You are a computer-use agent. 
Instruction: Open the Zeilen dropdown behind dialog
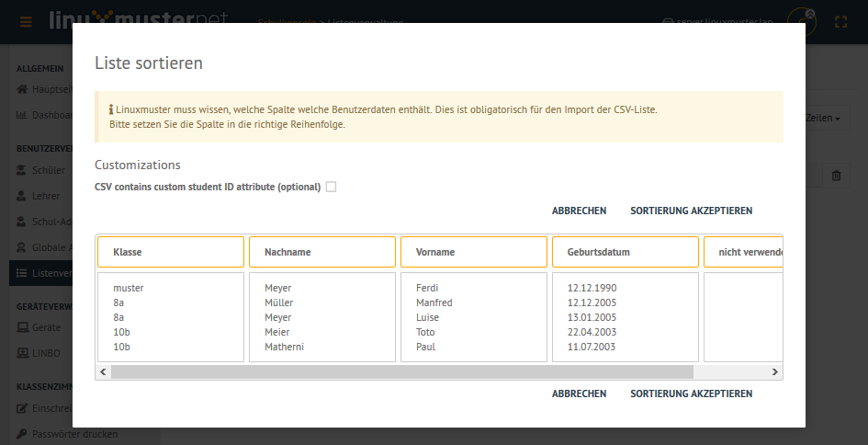[823, 118]
